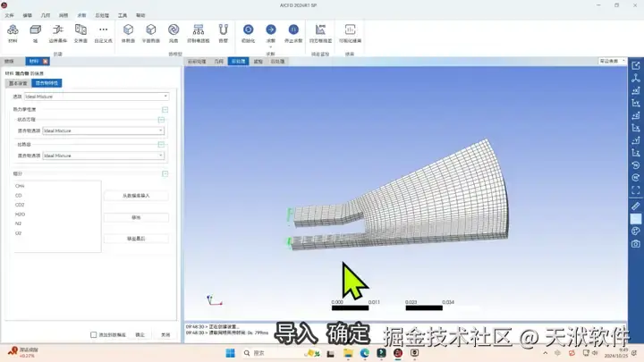The width and height of the screenshot is (644, 362).
Task: Switch to the Mixture Properties tab
Action: tap(47, 83)
